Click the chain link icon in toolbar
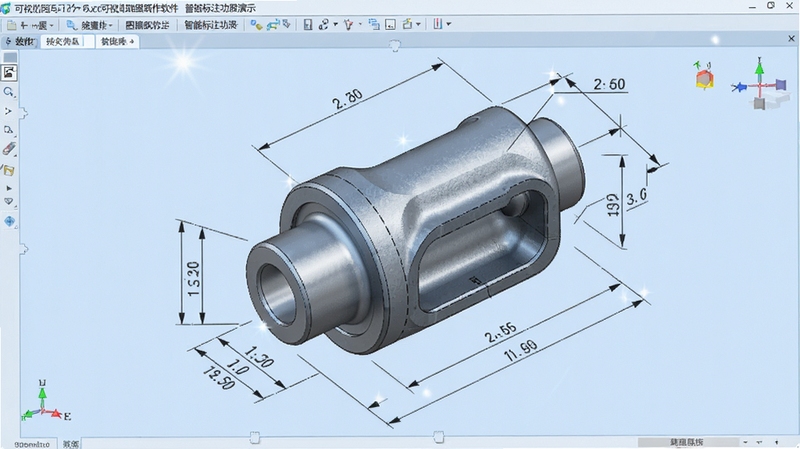The height and width of the screenshot is (449, 800). point(323,24)
